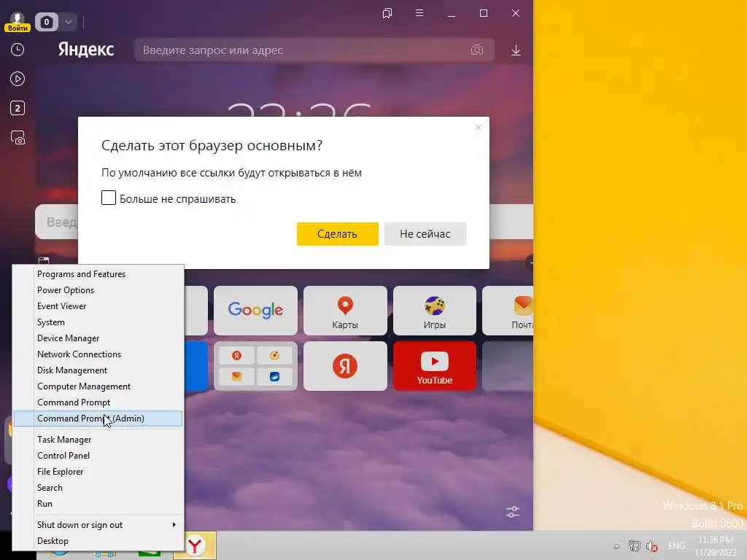
Task: Open Disk Management from the menu
Action: (98, 370)
